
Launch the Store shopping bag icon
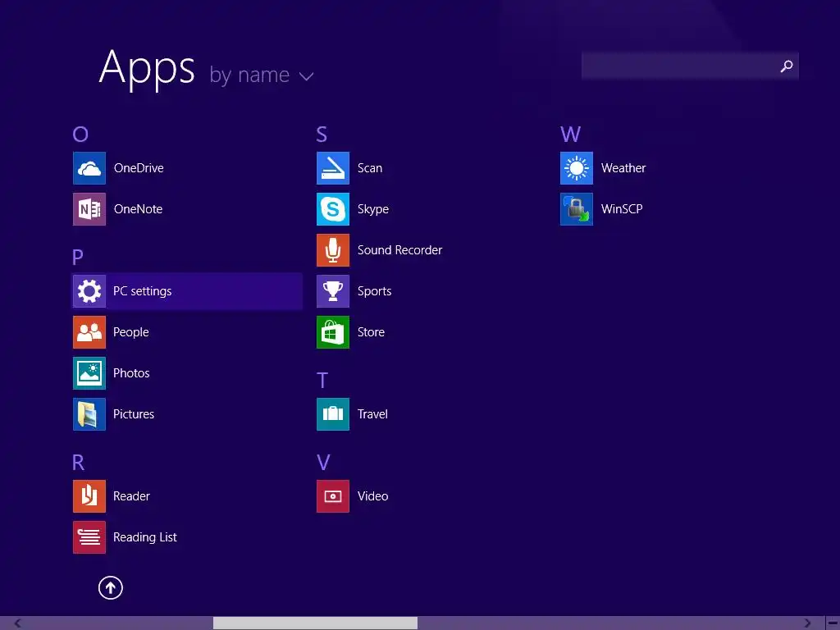[333, 332]
